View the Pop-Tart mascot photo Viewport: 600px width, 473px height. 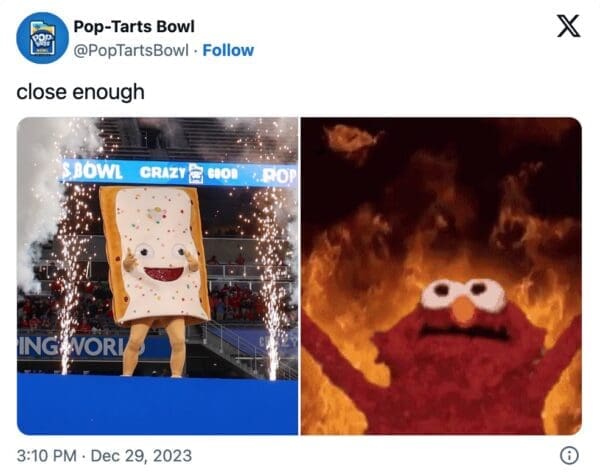pos(157,276)
